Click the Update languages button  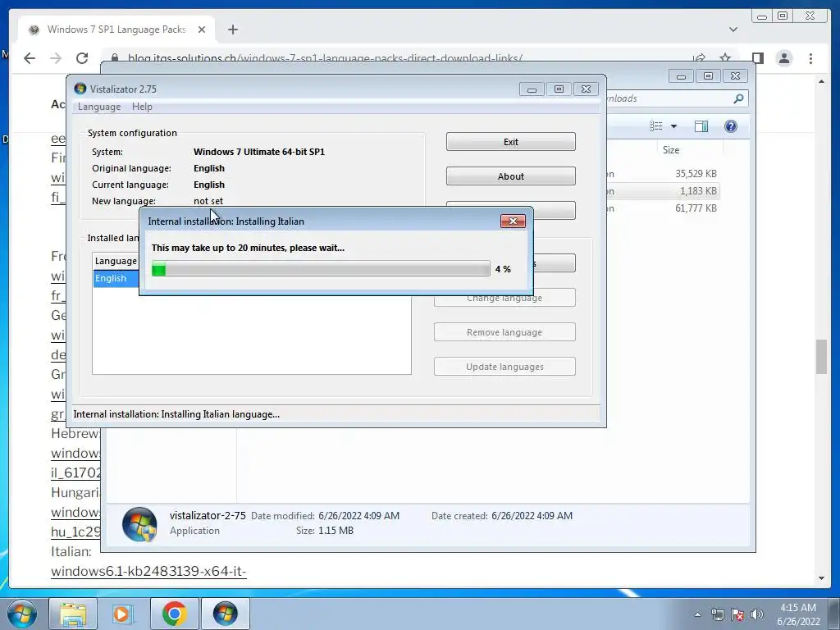pyautogui.click(x=504, y=367)
